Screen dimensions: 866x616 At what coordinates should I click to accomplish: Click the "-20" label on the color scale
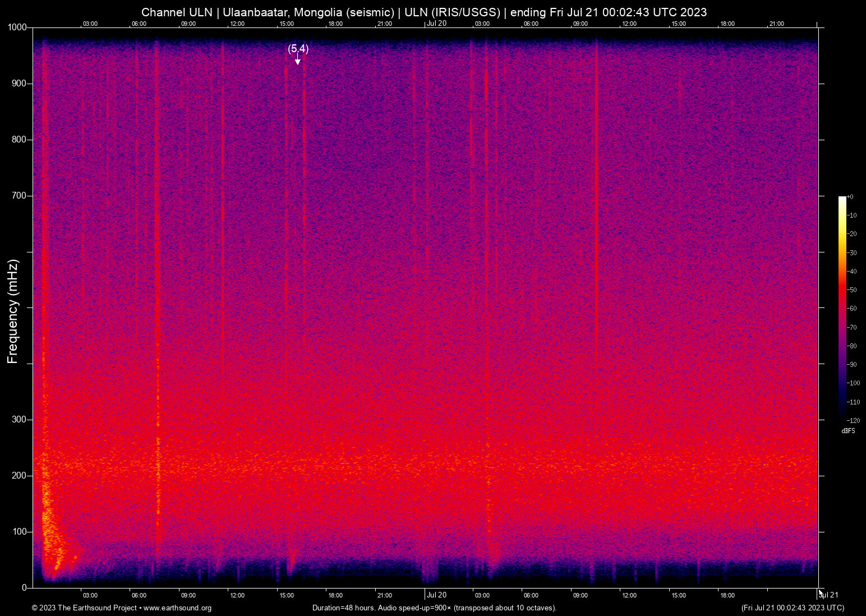pos(851,234)
